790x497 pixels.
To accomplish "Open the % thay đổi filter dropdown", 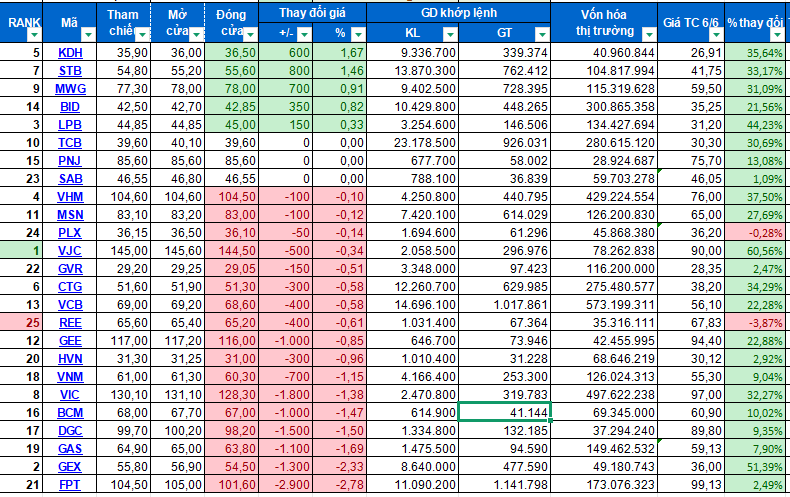I will (x=777, y=35).
